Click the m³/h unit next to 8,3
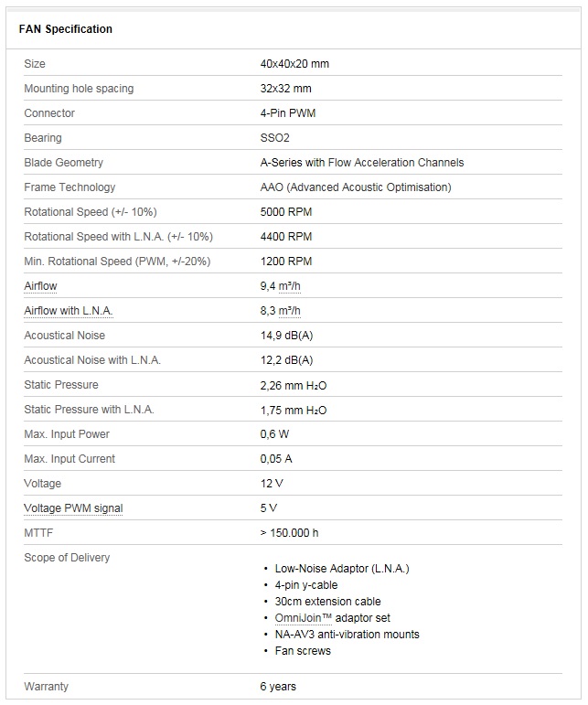 pyautogui.click(x=290, y=311)
